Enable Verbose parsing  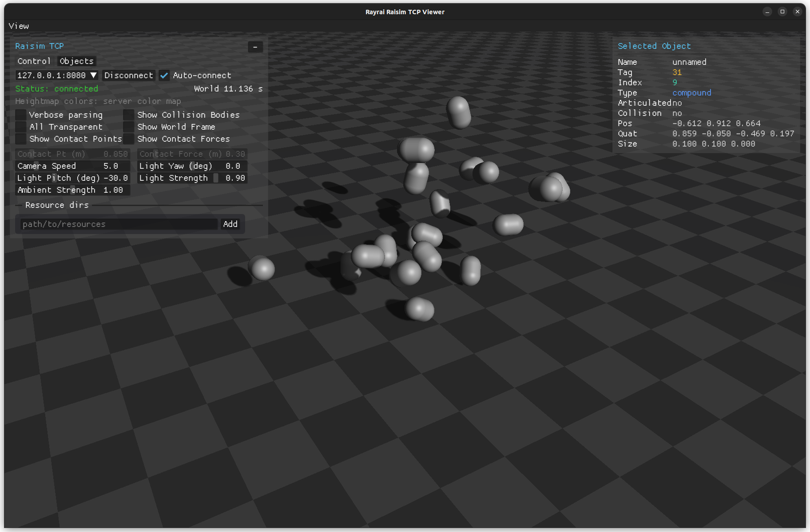click(x=20, y=115)
